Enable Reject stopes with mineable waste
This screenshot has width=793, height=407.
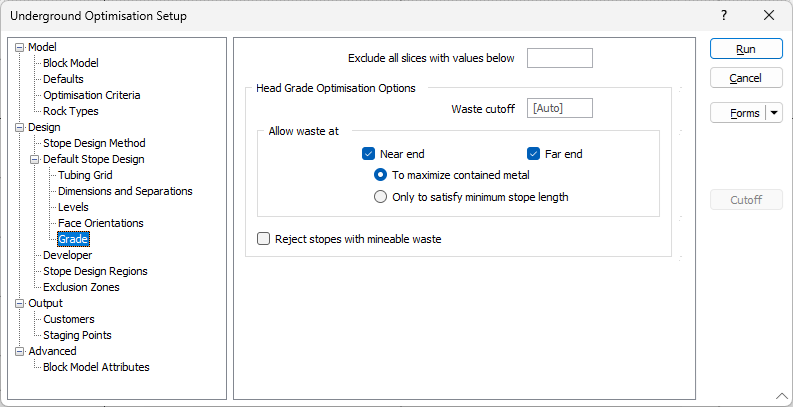(263, 239)
